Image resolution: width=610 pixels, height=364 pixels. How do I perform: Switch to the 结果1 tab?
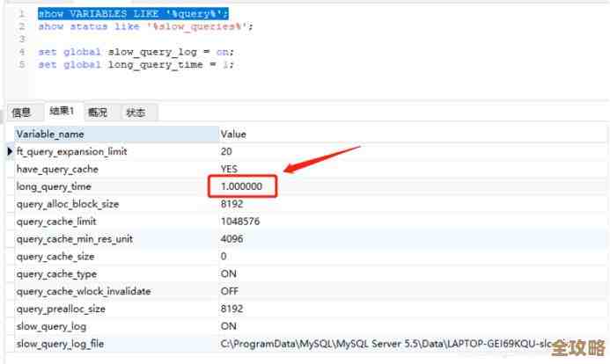tap(62, 112)
